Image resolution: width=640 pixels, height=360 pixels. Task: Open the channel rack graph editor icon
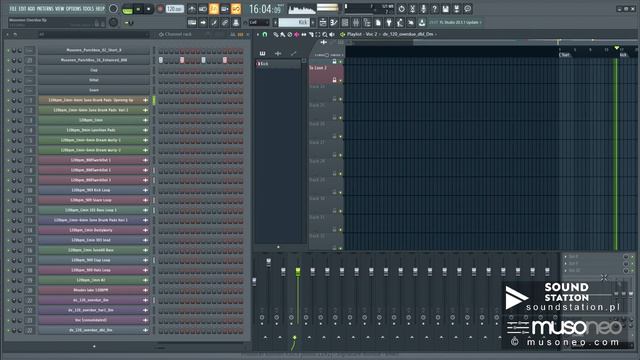(x=233, y=35)
